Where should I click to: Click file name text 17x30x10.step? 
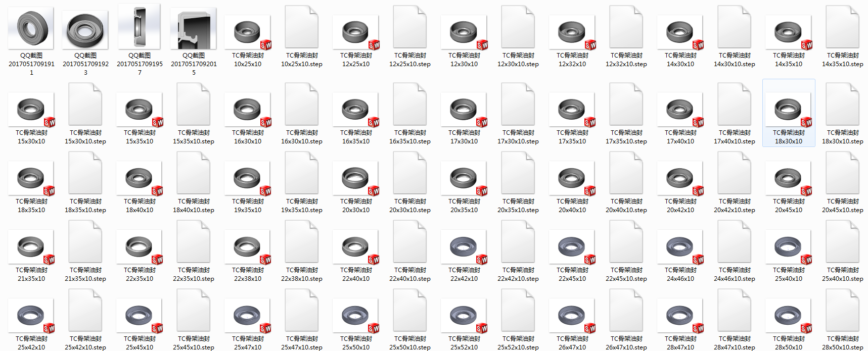click(518, 141)
